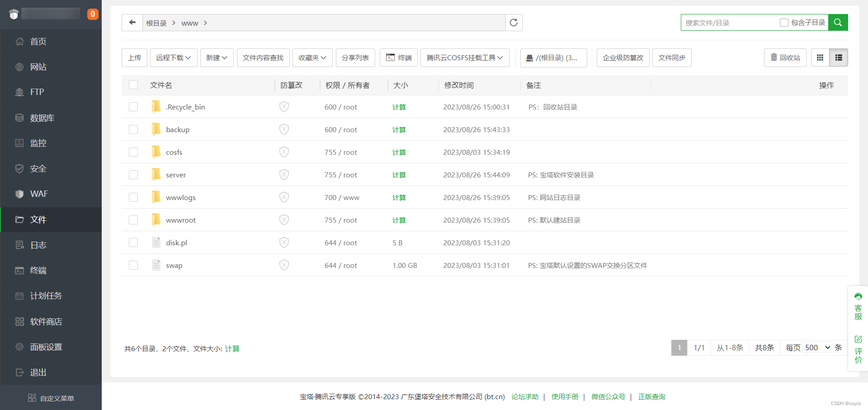Click the tamper-proof shield icon for swap
This screenshot has width=868, height=410.
pyautogui.click(x=284, y=265)
